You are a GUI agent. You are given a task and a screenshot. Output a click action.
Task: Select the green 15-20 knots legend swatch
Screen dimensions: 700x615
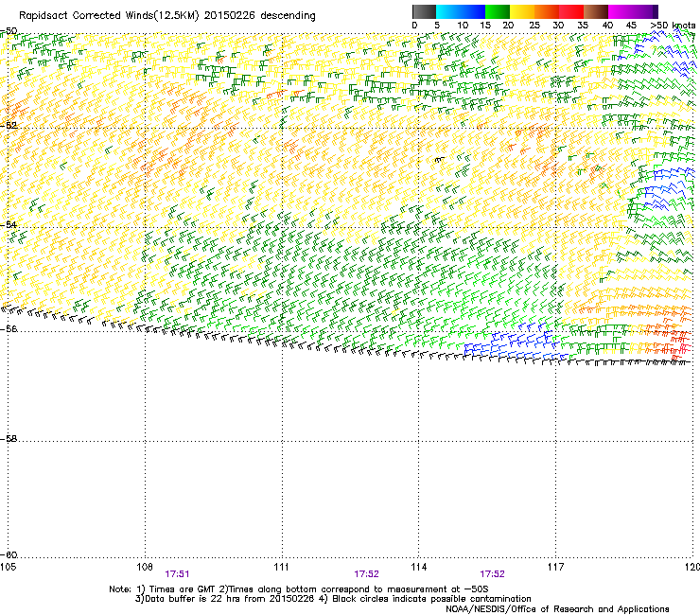[x=498, y=11]
